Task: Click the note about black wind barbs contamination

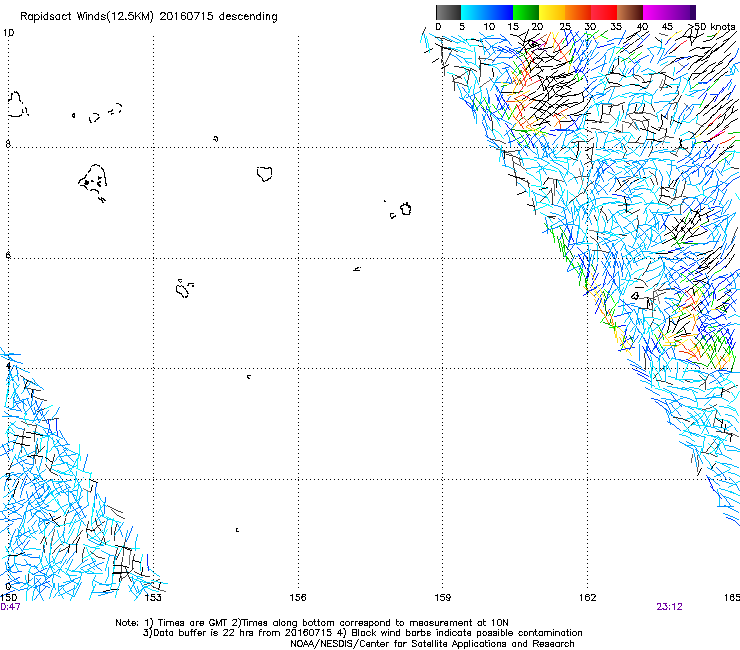Action: (461, 633)
